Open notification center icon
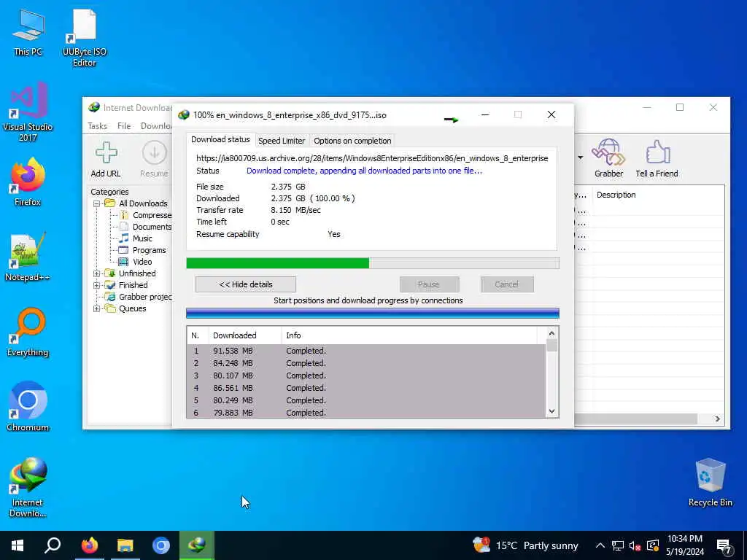 pyautogui.click(x=724, y=546)
